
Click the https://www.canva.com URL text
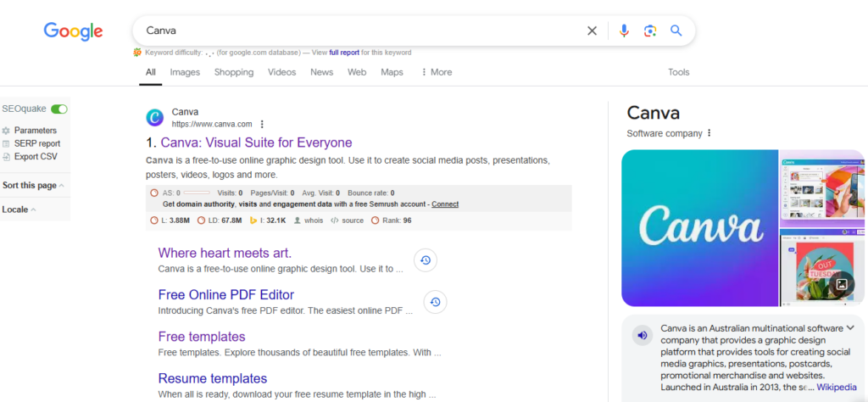[211, 124]
